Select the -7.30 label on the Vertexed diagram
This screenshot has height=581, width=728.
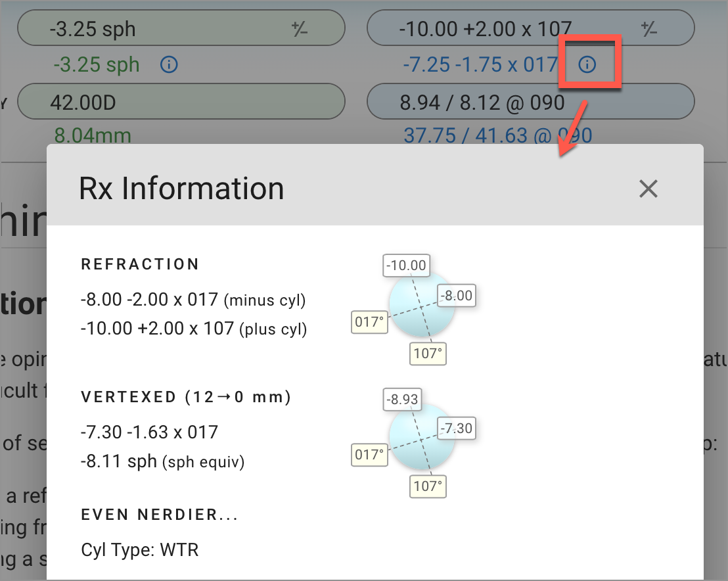pos(455,429)
